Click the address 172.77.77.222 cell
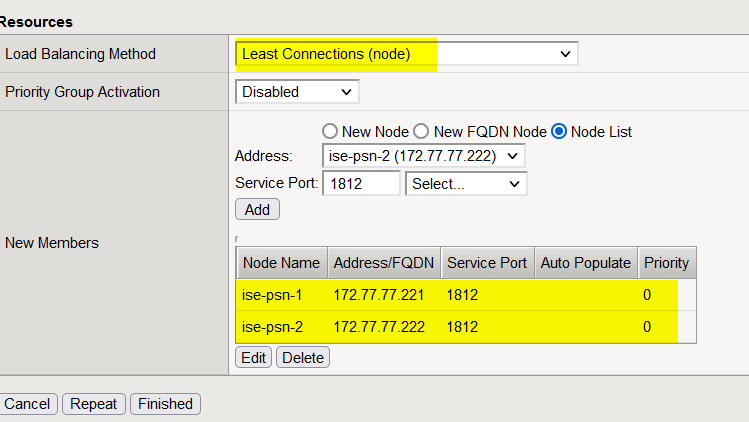The image size is (749, 422). (x=379, y=327)
